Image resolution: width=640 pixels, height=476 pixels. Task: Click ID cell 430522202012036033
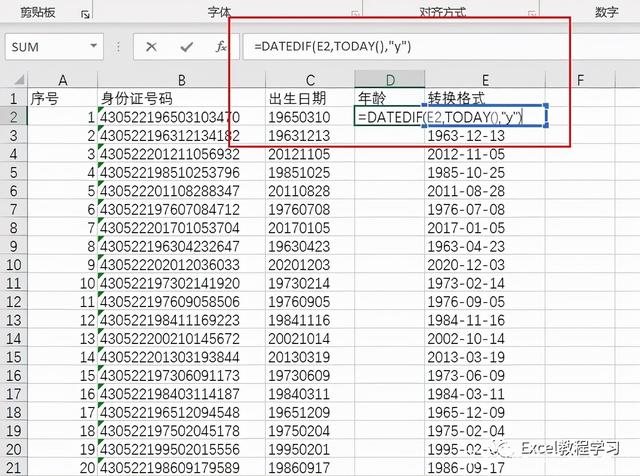tap(182, 265)
